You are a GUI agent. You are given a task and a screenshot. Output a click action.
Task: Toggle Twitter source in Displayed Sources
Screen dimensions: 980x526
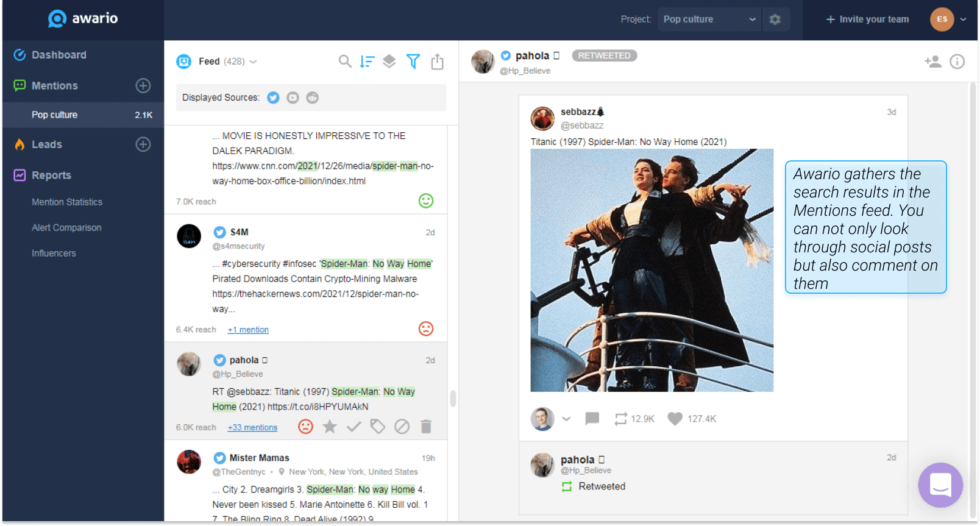pyautogui.click(x=274, y=98)
